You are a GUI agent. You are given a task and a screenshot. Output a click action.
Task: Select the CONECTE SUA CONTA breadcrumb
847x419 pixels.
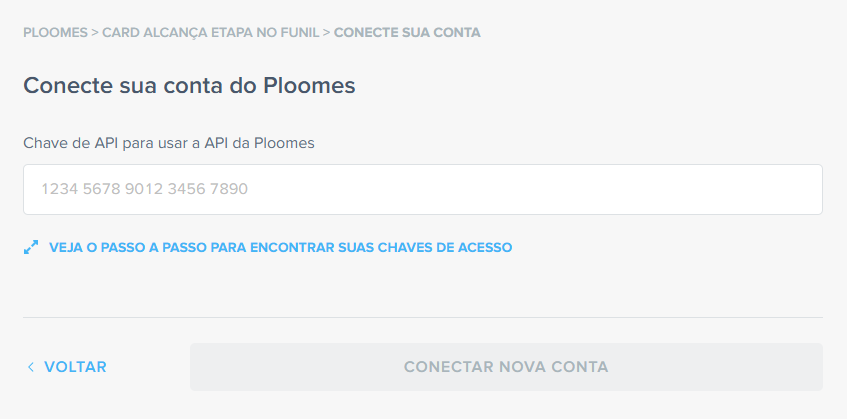point(407,32)
